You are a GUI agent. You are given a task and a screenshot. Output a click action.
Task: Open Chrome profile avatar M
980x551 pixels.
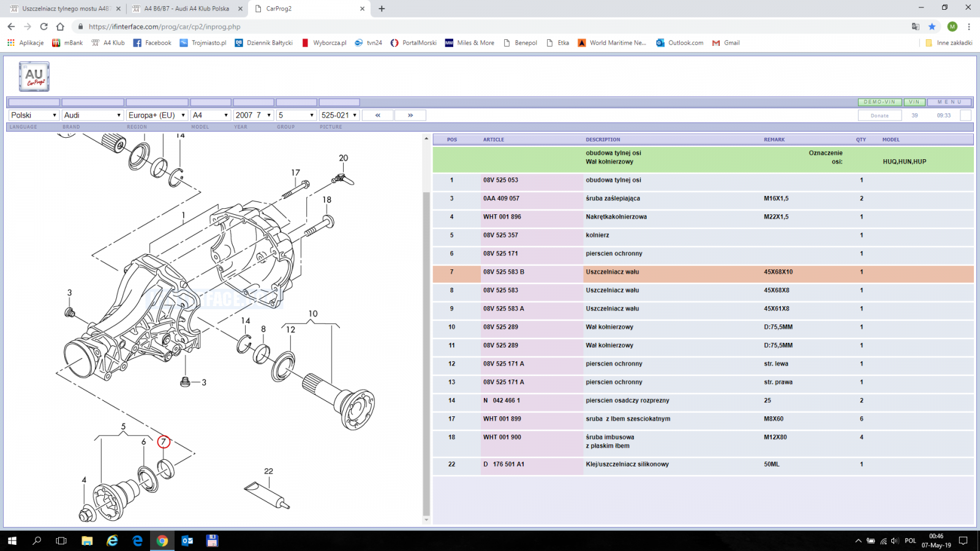[x=952, y=26]
